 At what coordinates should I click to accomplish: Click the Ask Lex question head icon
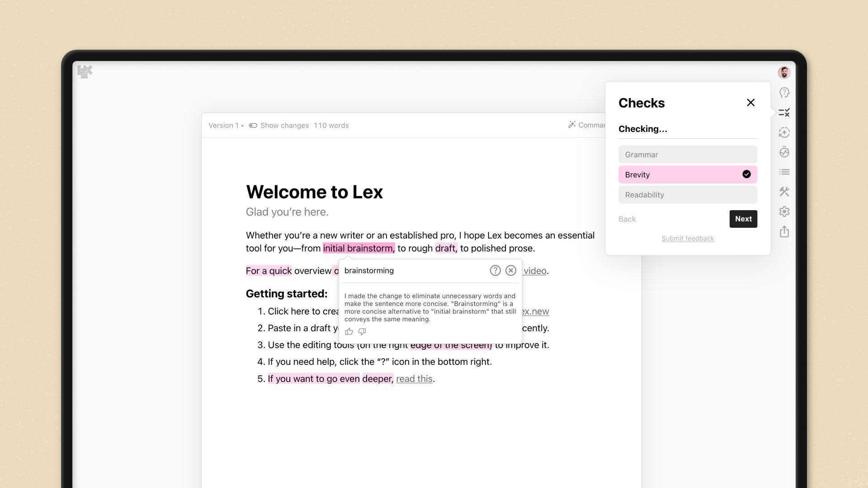(784, 93)
